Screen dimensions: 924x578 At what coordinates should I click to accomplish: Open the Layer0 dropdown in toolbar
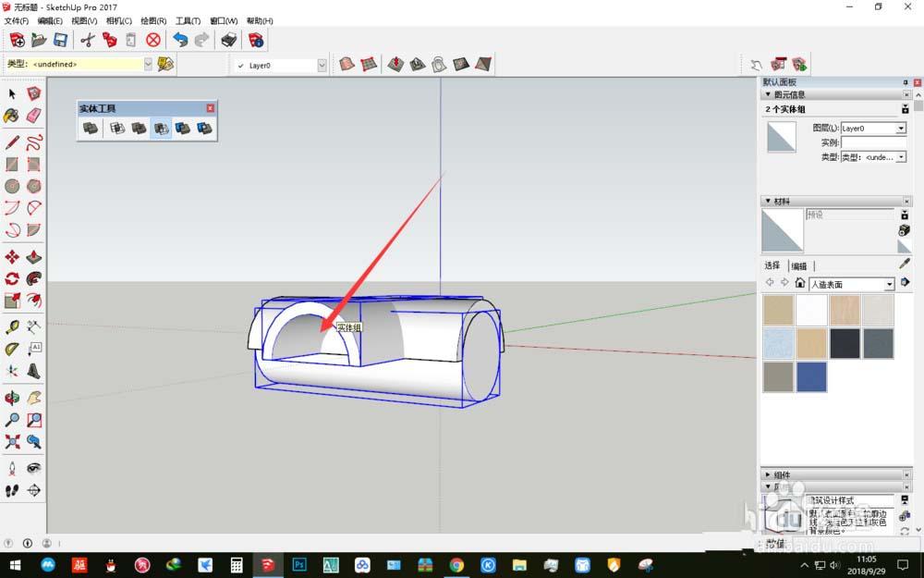(322, 65)
